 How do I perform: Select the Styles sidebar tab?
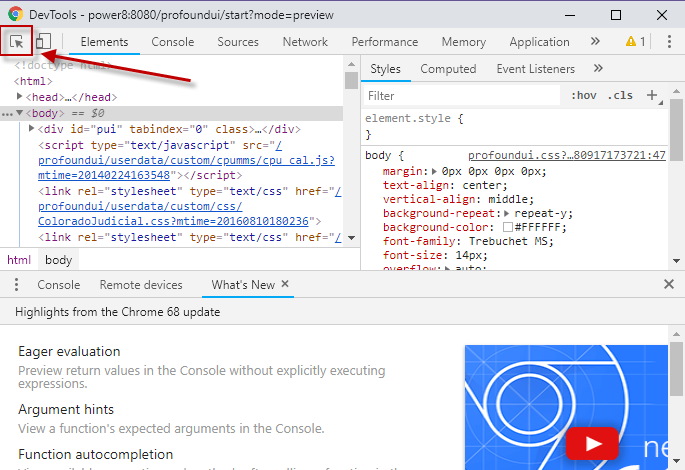pyautogui.click(x=385, y=69)
